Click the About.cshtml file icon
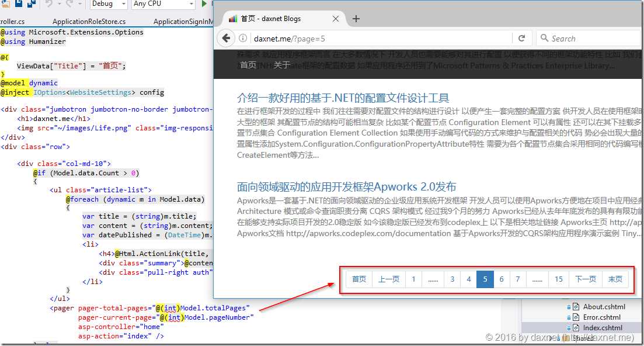This screenshot has height=346, width=644. tap(576, 307)
